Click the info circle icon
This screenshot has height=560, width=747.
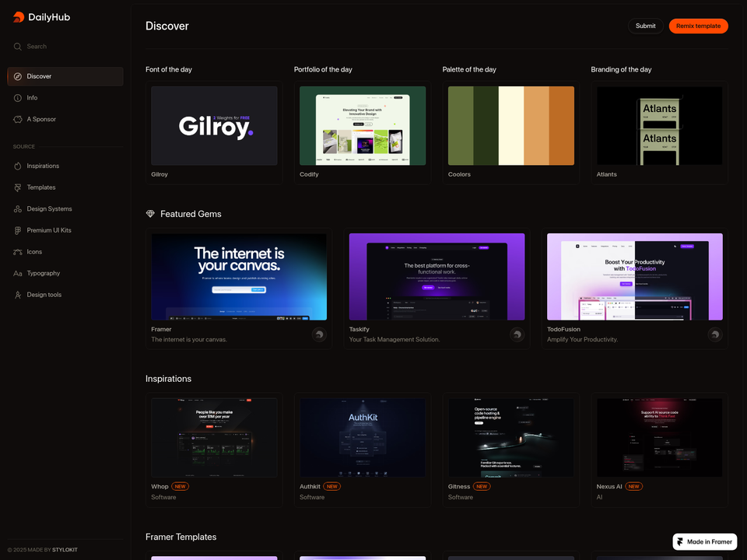(x=18, y=98)
